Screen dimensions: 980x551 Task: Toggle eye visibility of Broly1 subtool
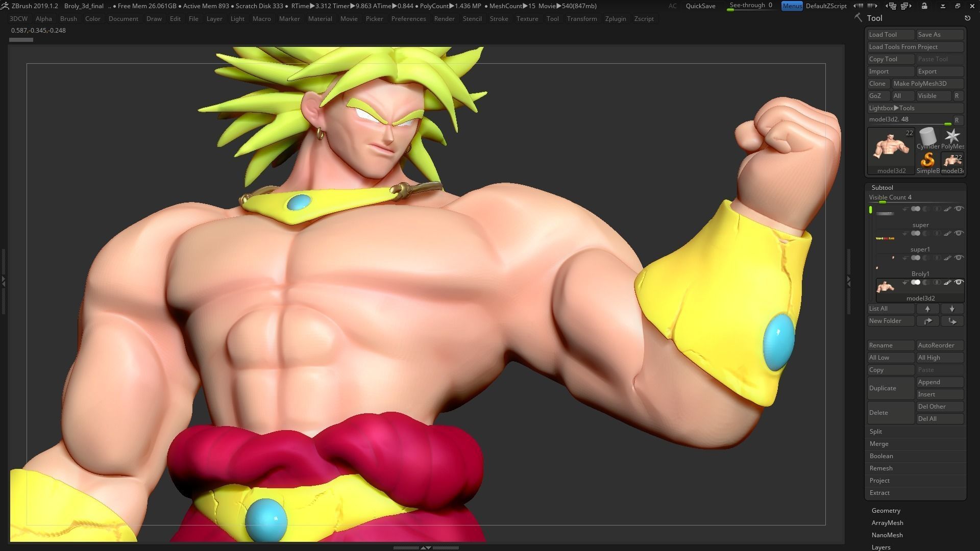coord(959,258)
